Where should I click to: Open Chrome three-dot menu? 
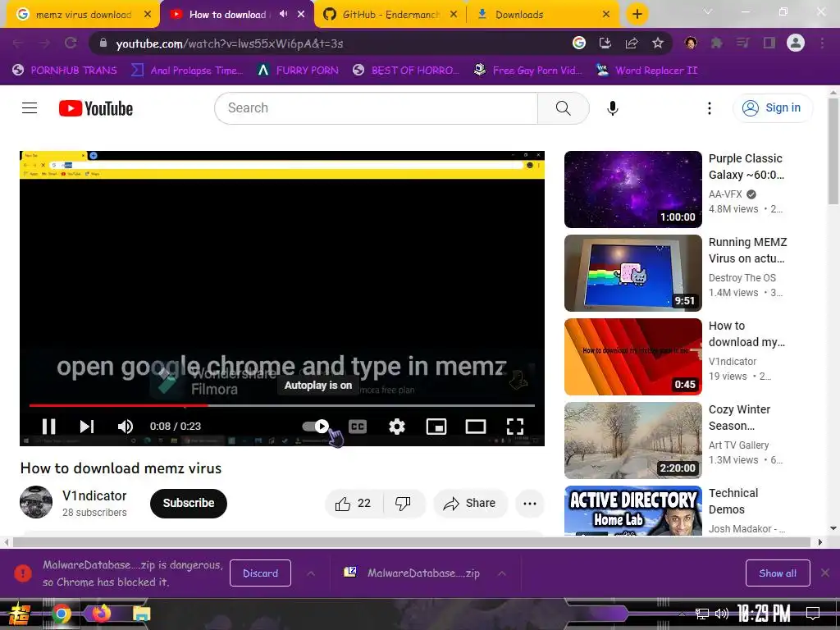pyautogui.click(x=822, y=43)
